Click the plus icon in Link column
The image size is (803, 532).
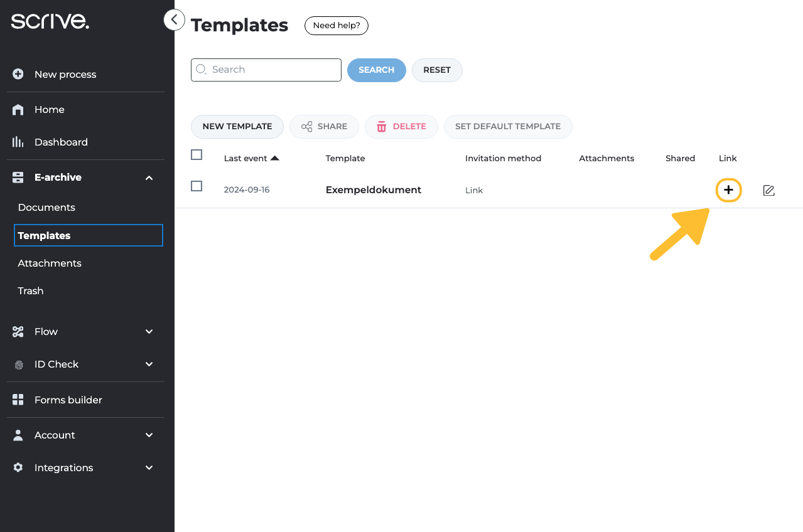click(x=728, y=190)
